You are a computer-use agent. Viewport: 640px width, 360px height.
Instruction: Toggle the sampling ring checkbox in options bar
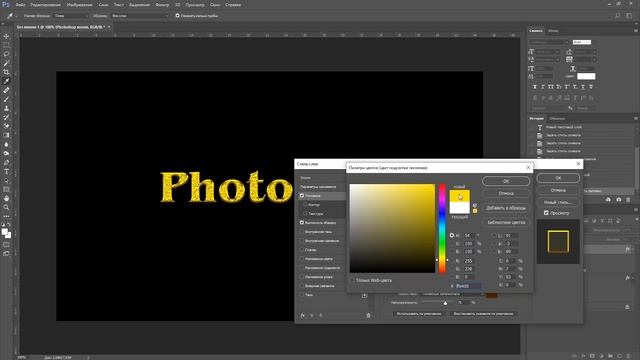tap(177, 16)
